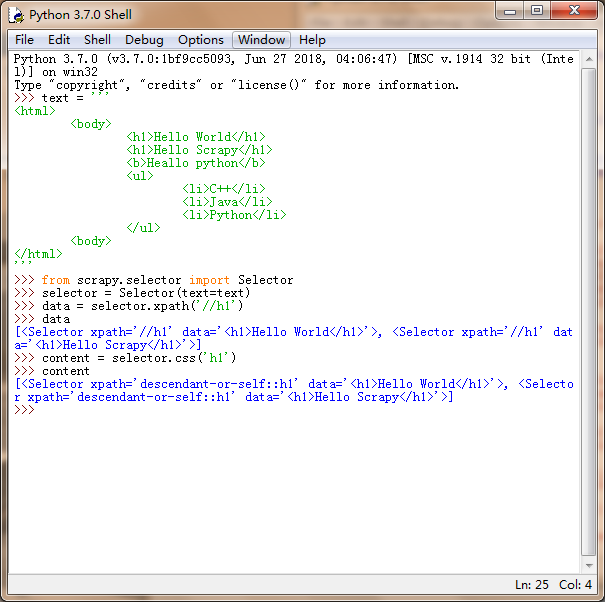Click the vertical scrollbar thumb
Screen dimensions: 605x602
589,312
